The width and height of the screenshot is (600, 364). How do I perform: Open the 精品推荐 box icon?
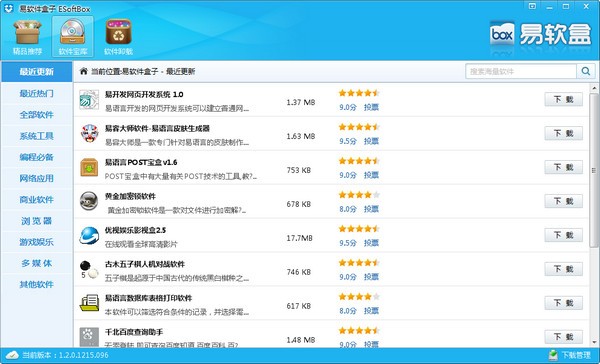pos(28,33)
